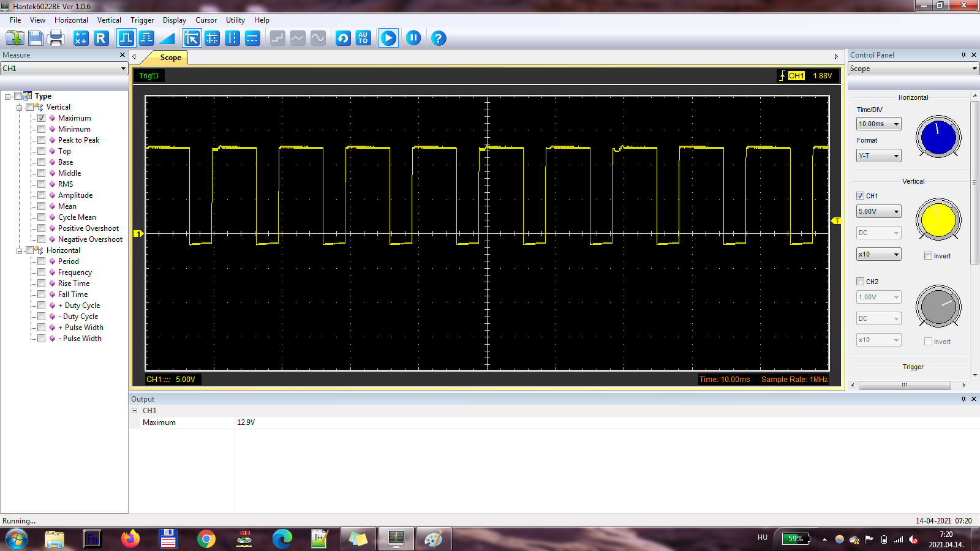Open the Cursor menu
The image size is (980, 551).
[206, 20]
